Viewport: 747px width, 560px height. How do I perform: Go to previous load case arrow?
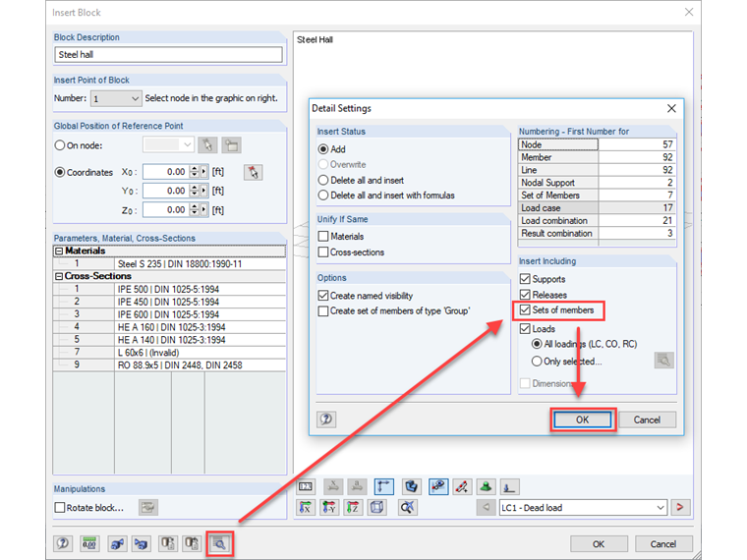[x=486, y=508]
